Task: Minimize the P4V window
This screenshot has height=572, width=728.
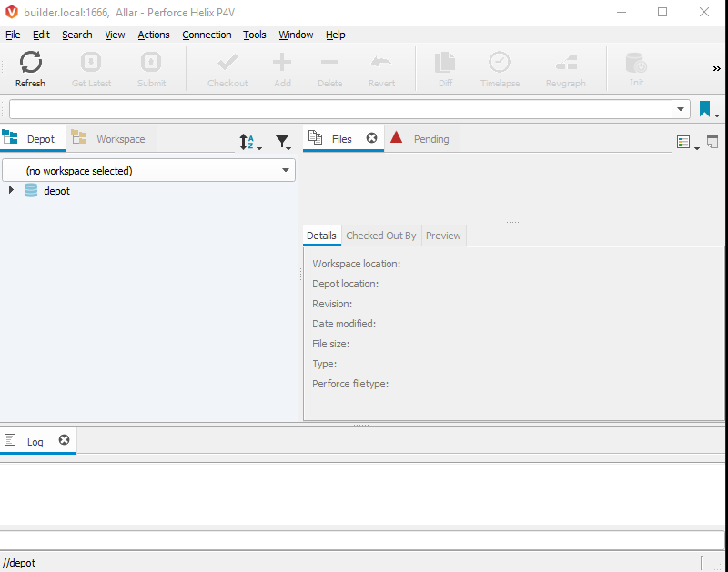Action: 622,12
